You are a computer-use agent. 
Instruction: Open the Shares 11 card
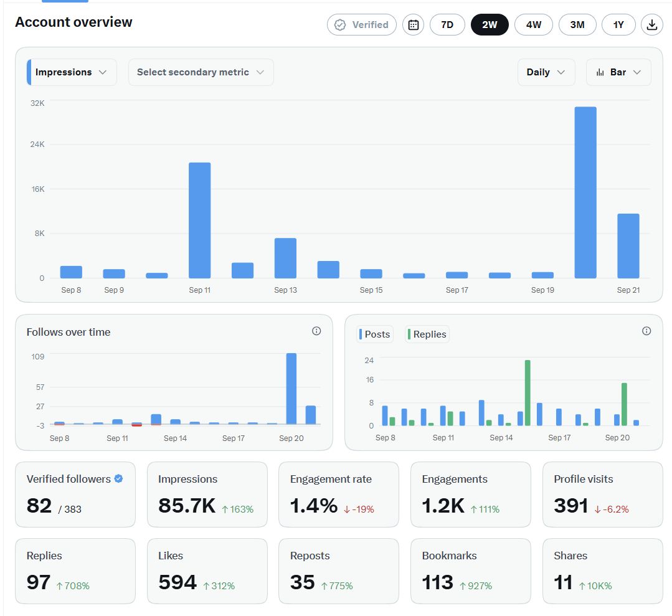tap(603, 571)
